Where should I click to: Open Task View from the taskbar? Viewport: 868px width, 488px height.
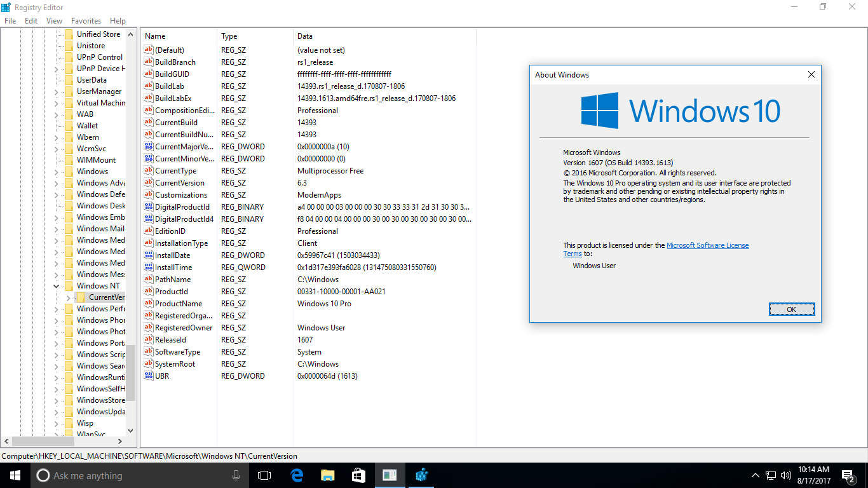(x=264, y=475)
